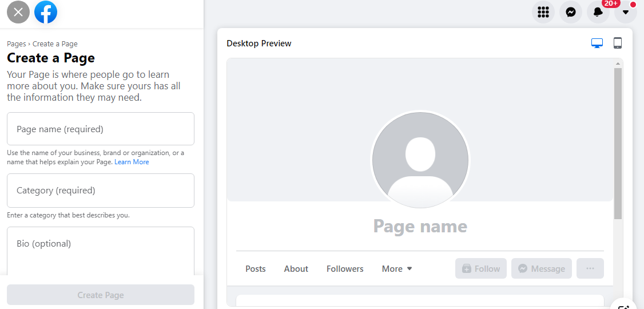This screenshot has height=309, width=644.
Task: Click the preview scrollbar up arrow
Action: (x=618, y=64)
